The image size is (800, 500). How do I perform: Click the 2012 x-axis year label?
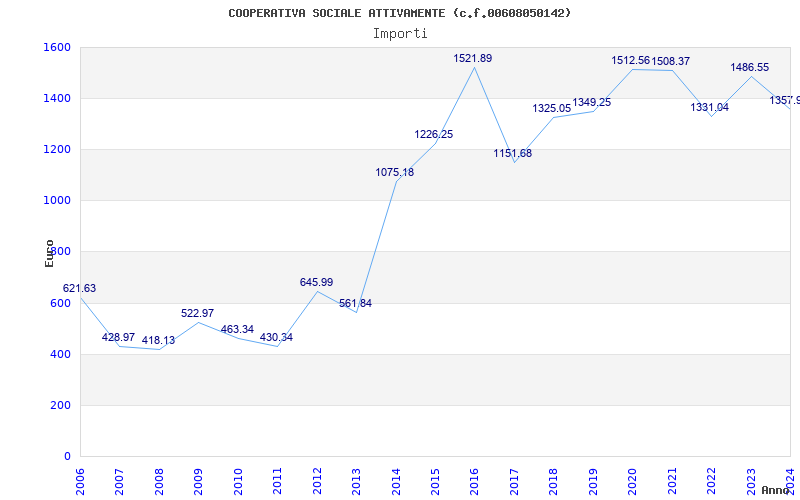(317, 482)
